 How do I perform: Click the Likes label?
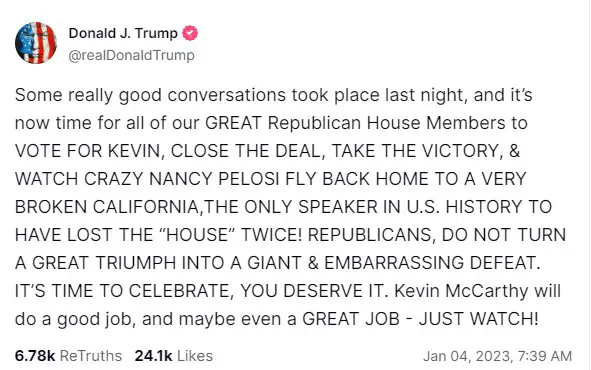point(195,356)
